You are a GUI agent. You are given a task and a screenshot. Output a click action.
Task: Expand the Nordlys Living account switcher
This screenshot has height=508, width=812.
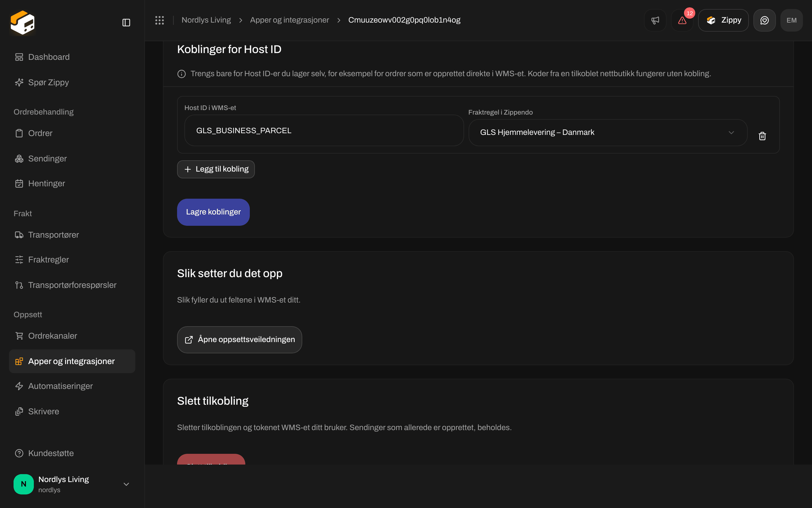[x=72, y=484]
